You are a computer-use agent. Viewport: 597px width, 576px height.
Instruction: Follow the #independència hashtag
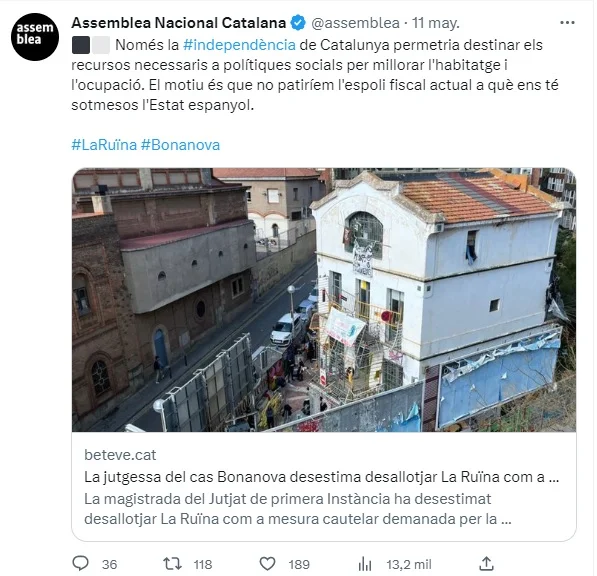coord(239,45)
